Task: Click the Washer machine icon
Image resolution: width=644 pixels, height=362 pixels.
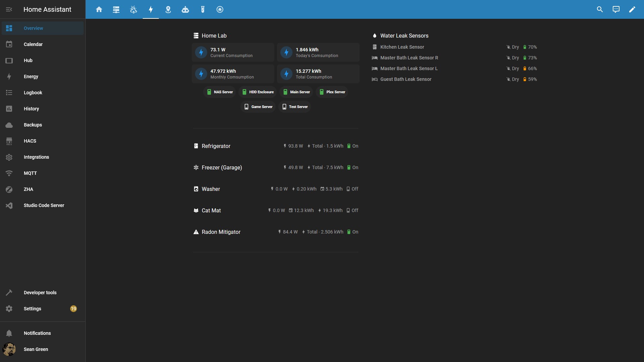Action: [x=196, y=189]
